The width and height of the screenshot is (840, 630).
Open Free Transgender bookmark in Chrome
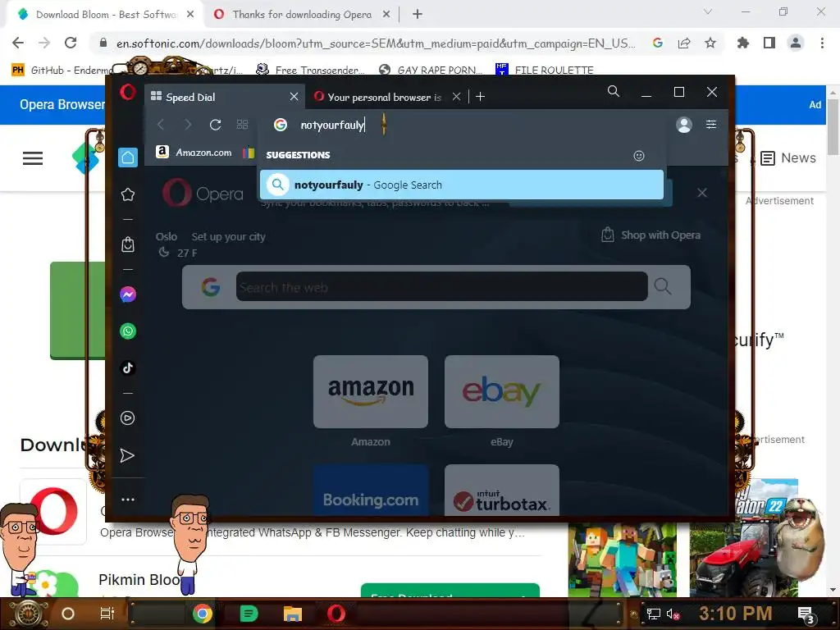click(x=310, y=70)
